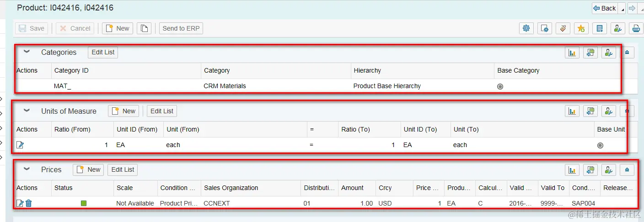Personalize the Units of Measure table
The image size is (644, 222).
[608, 111]
